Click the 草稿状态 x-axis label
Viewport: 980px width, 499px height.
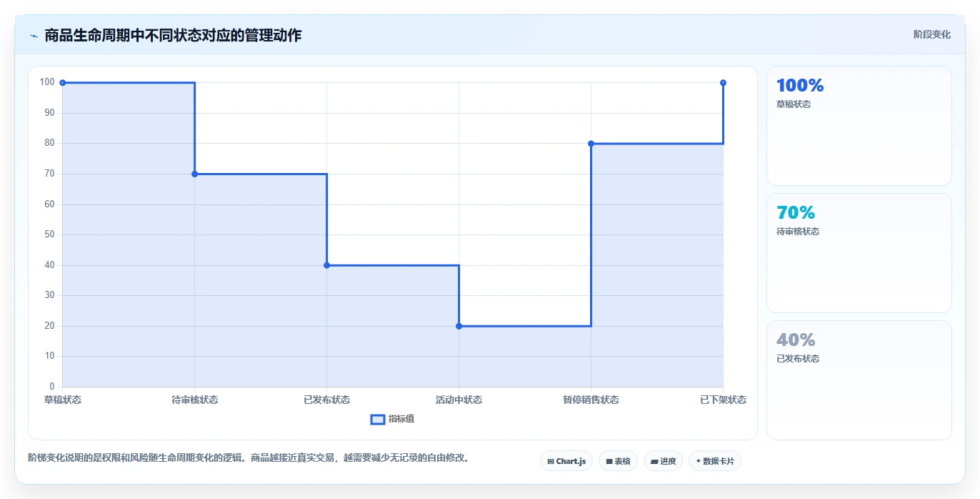click(x=63, y=400)
